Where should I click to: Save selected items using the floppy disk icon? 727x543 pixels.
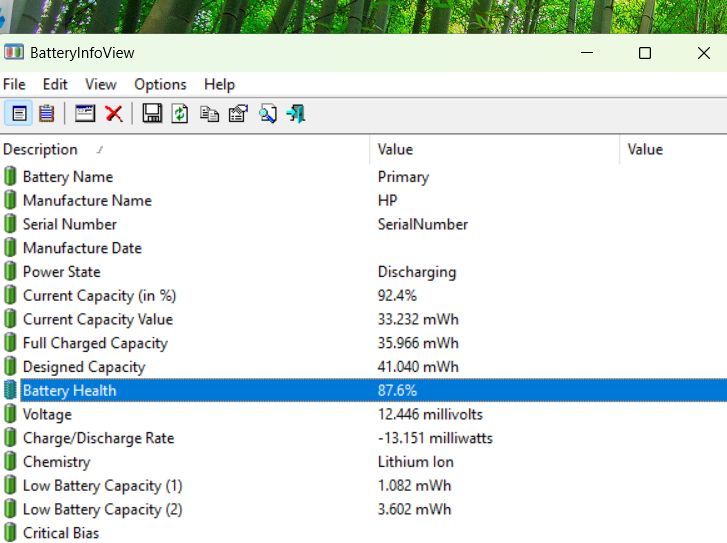click(x=152, y=114)
